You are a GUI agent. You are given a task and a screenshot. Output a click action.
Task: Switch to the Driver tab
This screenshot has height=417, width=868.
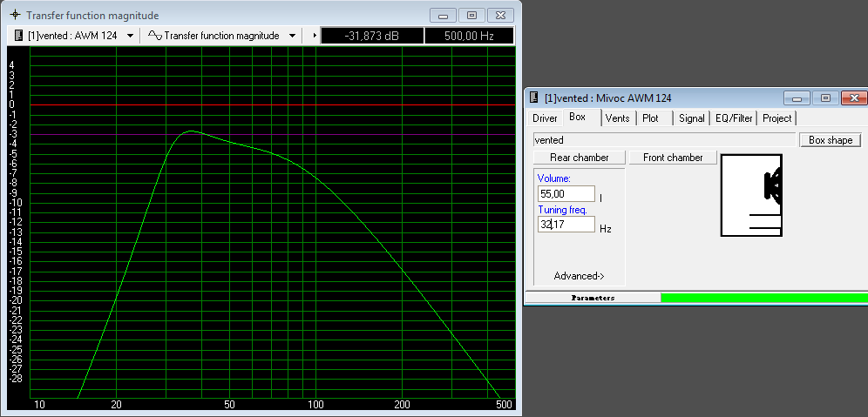coord(545,118)
